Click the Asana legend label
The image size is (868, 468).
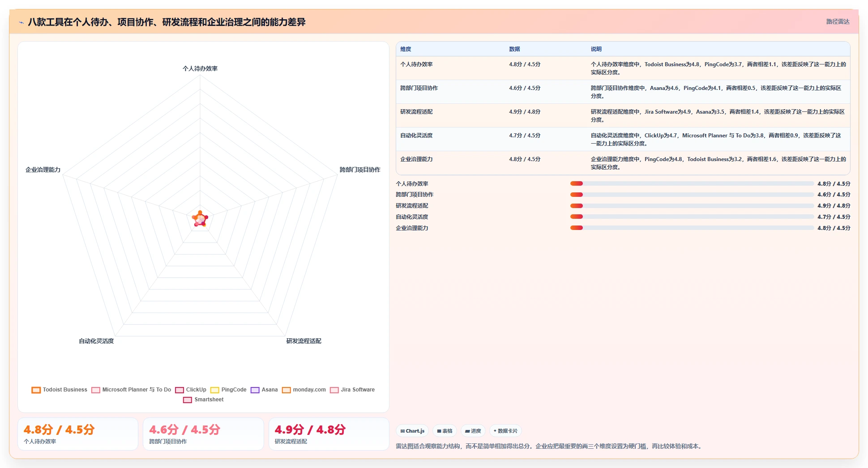click(269, 390)
